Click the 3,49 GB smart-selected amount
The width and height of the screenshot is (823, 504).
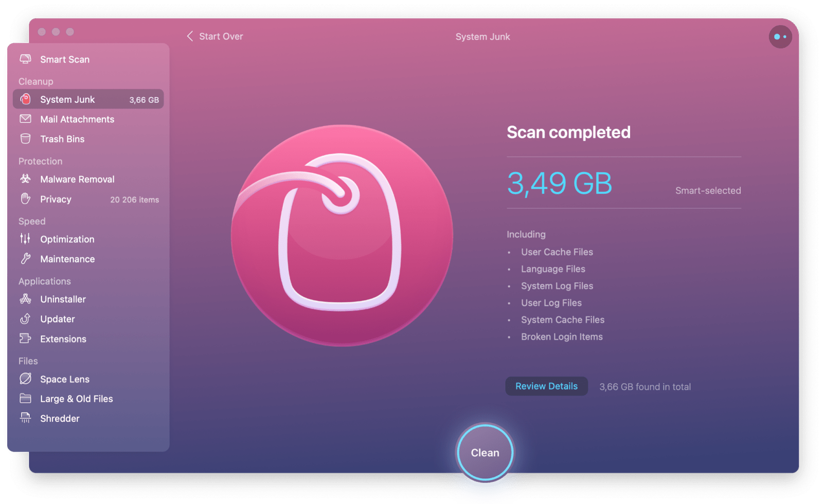click(x=560, y=183)
